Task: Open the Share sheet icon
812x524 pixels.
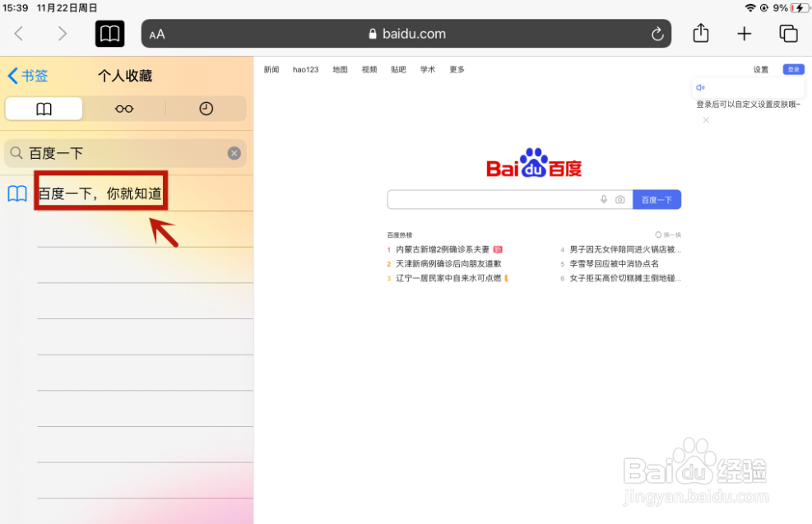Action: 701,33
